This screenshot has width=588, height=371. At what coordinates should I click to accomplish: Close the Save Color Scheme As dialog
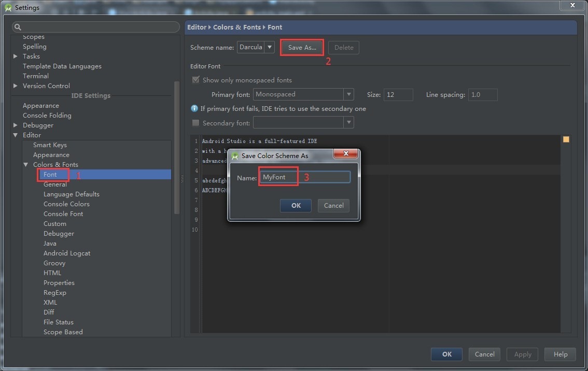point(346,154)
